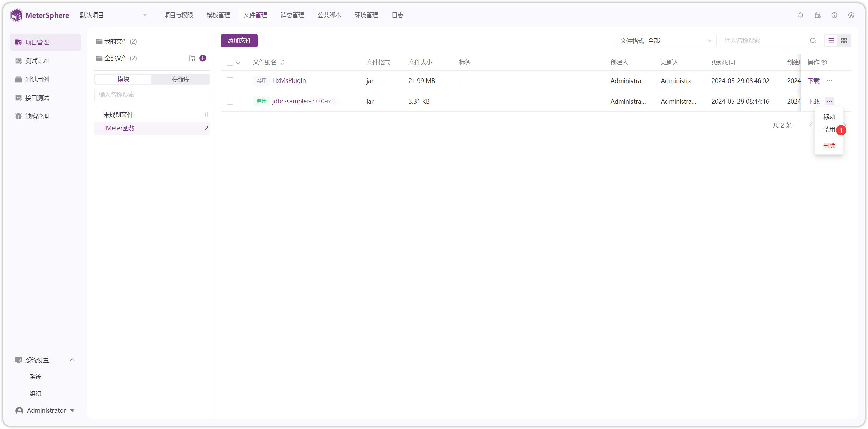Open the 文件格式 filter dropdown
Viewport: 868px width, 429px height.
pos(665,41)
